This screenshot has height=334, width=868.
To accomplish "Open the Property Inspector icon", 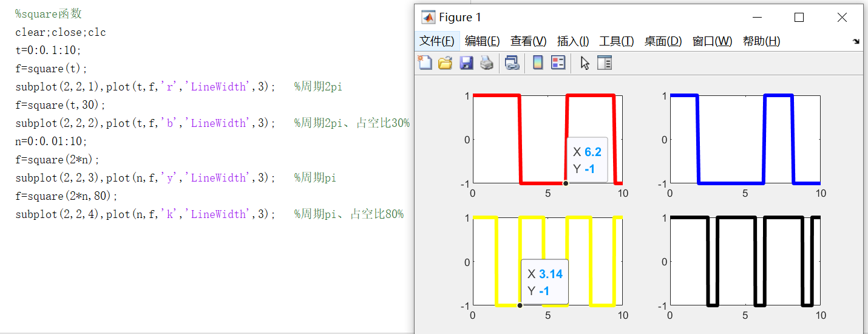I will pyautogui.click(x=605, y=63).
